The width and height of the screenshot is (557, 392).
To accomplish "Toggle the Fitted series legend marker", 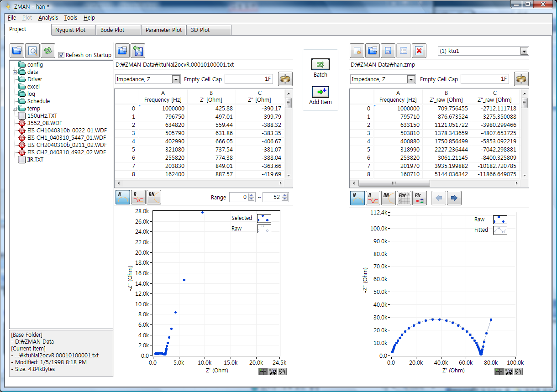I will (x=499, y=230).
